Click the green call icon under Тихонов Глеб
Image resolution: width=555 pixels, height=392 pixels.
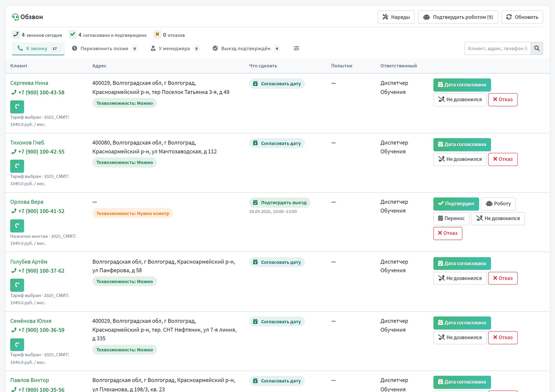click(17, 166)
